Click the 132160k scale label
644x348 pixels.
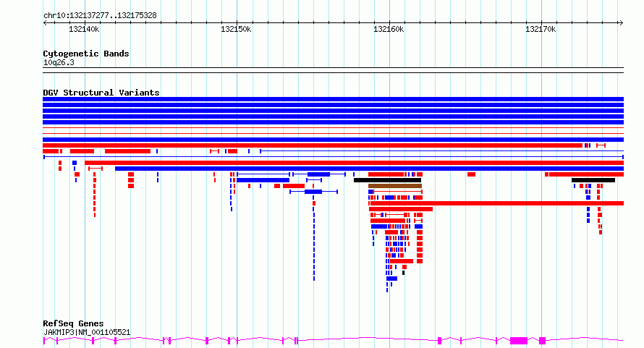pyautogui.click(x=389, y=29)
